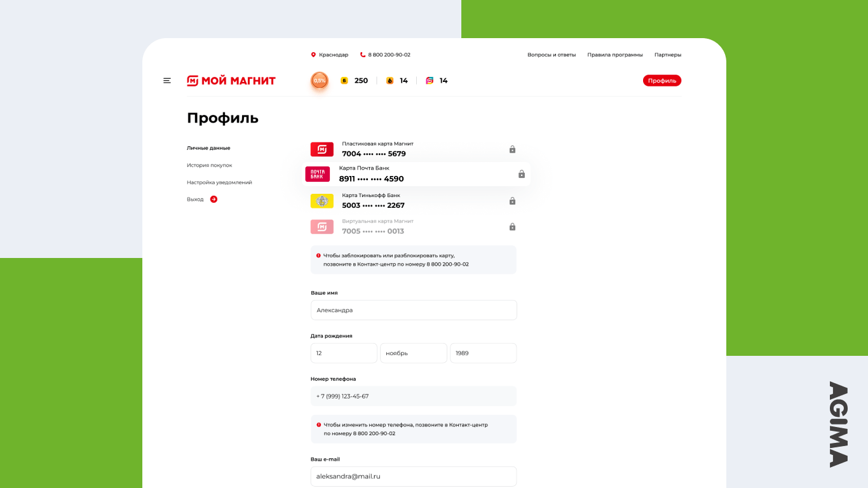Click the Дата рождения label
Screen dimensions: 868x488
[x=332, y=336]
